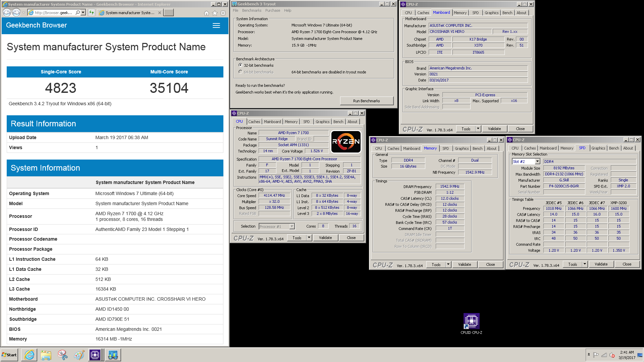Open Geekbench Purchase menu
Viewport: 644px width, 362px height.
click(273, 10)
